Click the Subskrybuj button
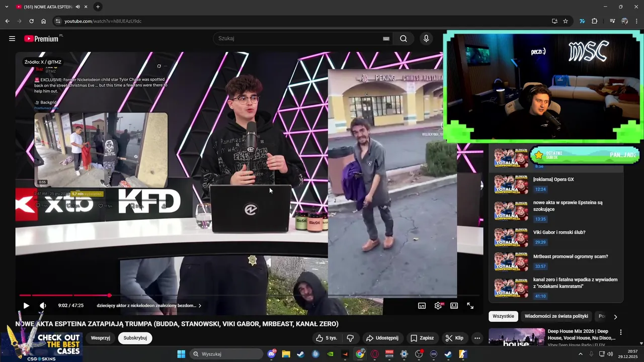This screenshot has height=362, width=644. click(x=135, y=338)
